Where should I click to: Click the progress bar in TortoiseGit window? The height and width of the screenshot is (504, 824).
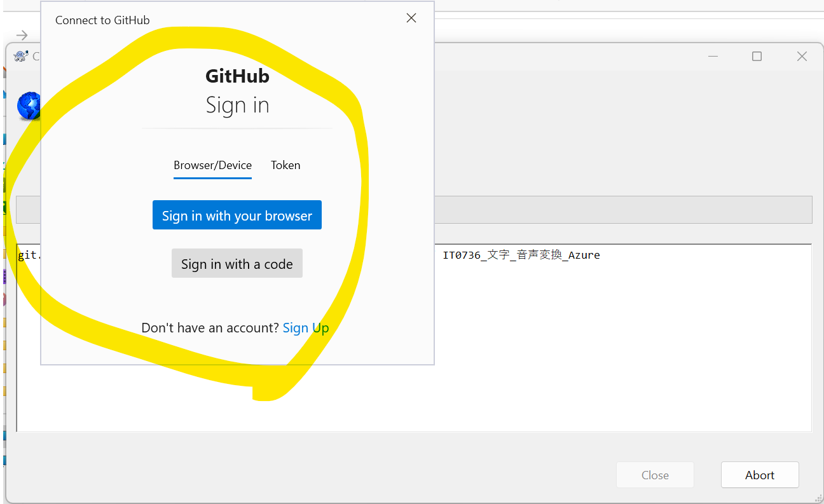pos(414,210)
